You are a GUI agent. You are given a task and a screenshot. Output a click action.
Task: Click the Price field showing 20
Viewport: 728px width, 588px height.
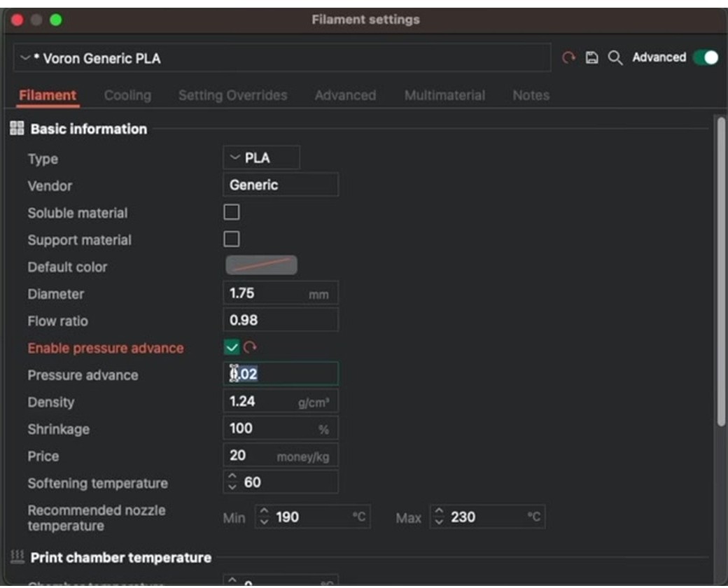point(281,455)
